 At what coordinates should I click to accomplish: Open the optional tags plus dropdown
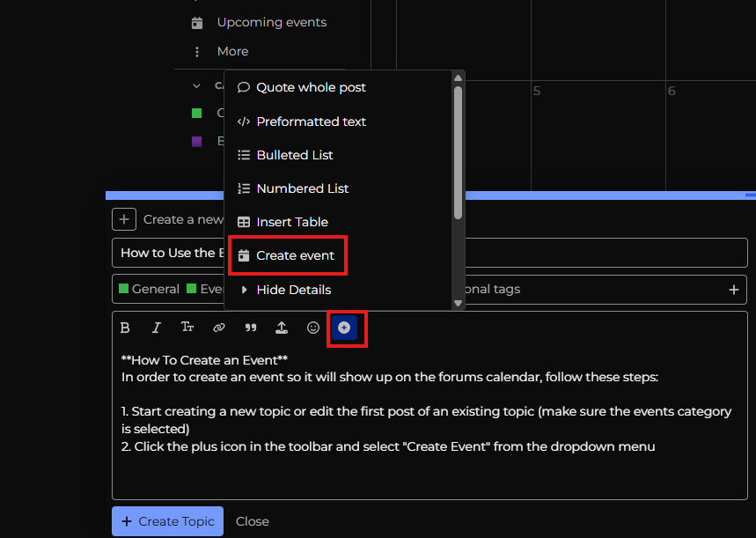tap(733, 289)
